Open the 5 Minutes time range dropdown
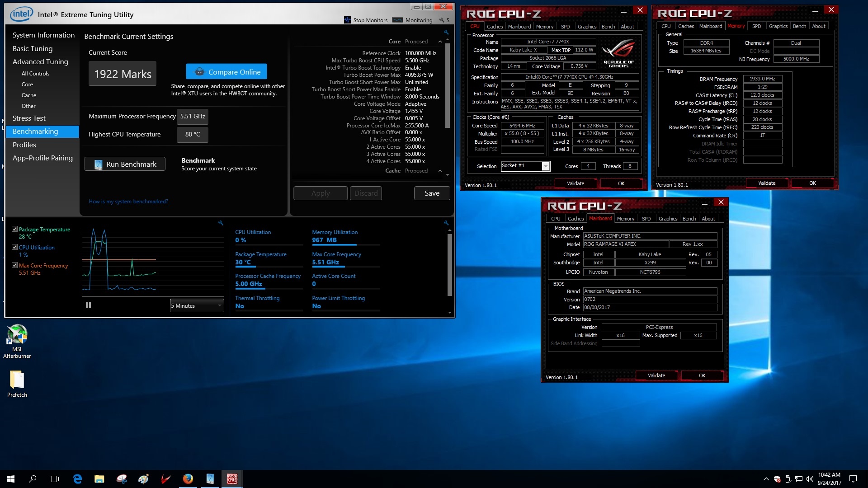 tap(197, 305)
